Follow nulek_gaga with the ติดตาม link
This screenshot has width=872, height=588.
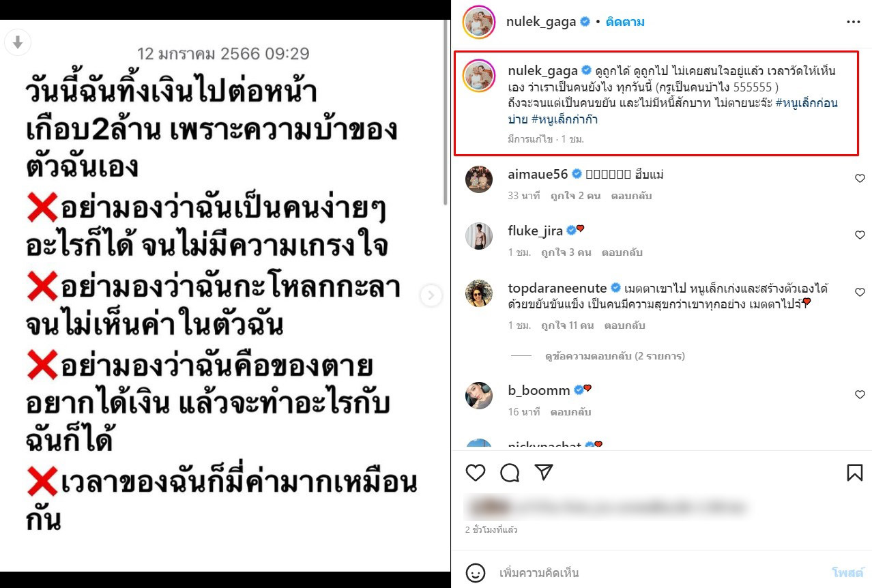624,22
